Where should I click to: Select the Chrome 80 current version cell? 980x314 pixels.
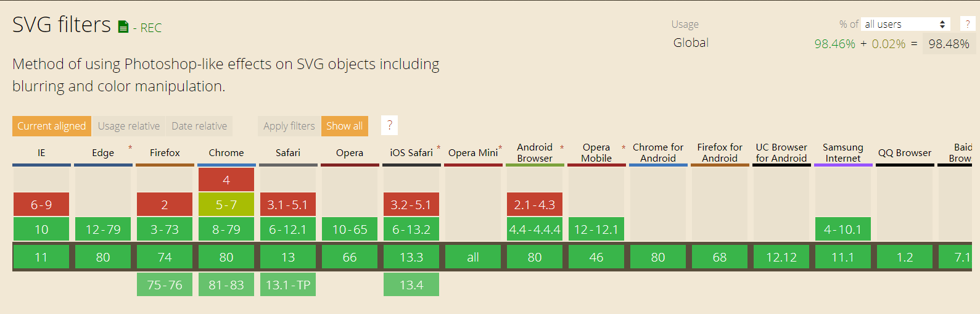pos(226,257)
